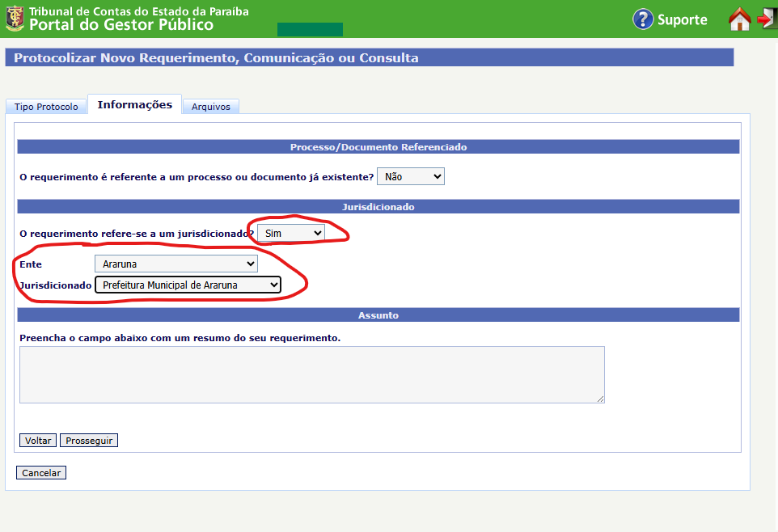Select the Informações tab
The height and width of the screenshot is (532, 778).
coord(135,104)
